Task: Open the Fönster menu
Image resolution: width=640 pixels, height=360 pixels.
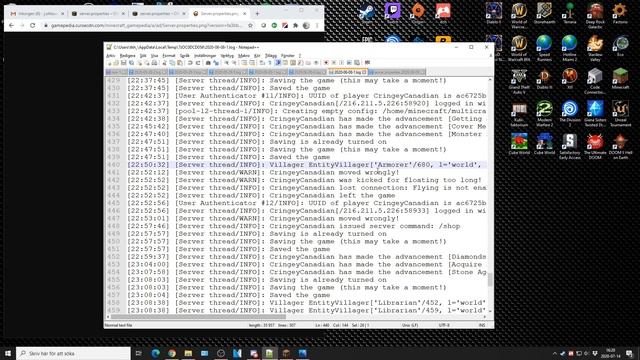Action: click(x=288, y=56)
